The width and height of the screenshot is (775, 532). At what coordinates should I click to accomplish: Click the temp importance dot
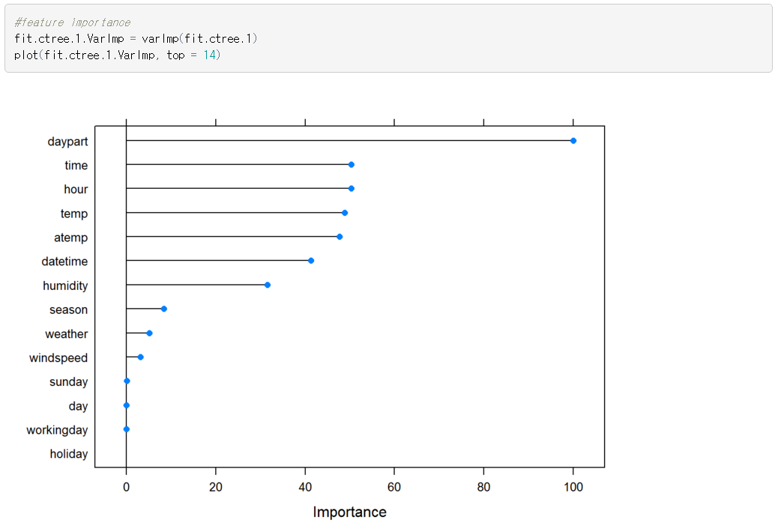coord(345,213)
